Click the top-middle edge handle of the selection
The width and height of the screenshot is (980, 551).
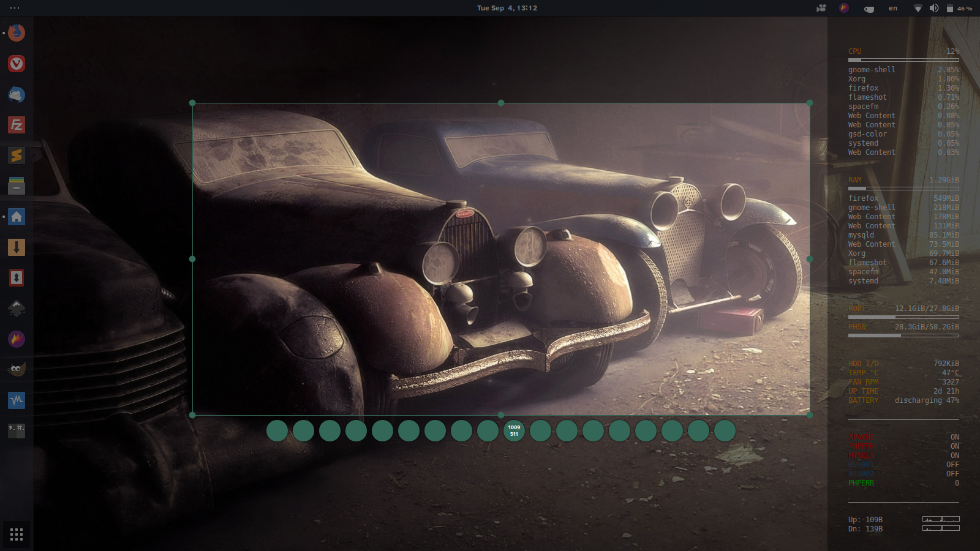(x=501, y=103)
